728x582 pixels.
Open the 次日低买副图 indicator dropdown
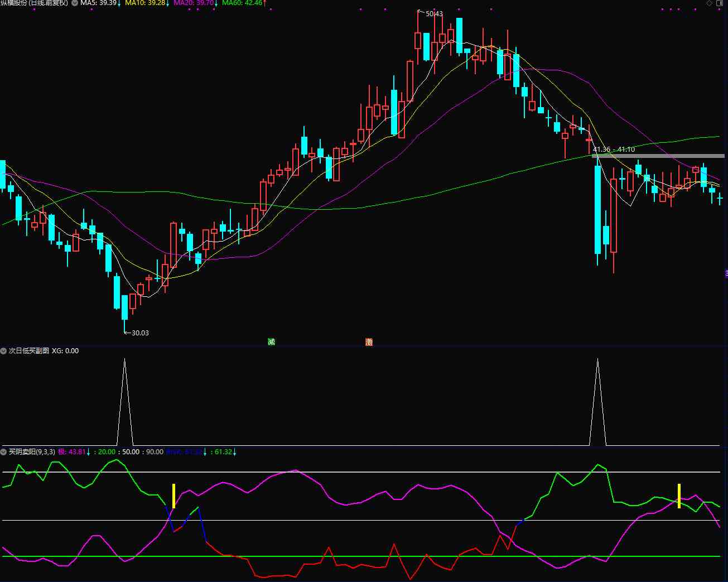[3, 351]
